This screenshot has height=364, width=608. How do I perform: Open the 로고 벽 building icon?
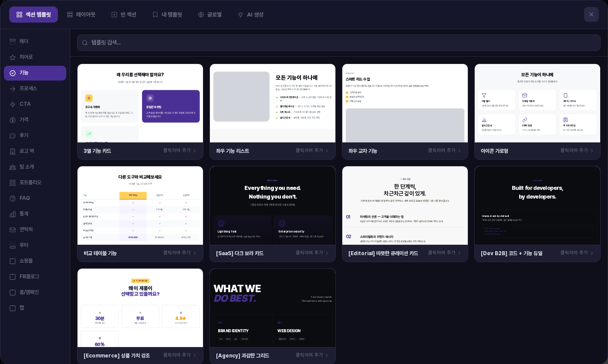13,151
